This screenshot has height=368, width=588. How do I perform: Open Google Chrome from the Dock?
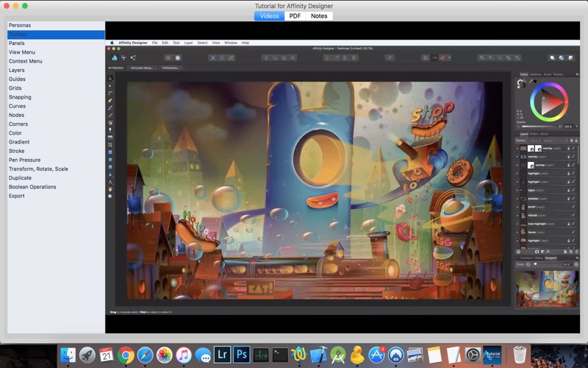click(x=126, y=355)
